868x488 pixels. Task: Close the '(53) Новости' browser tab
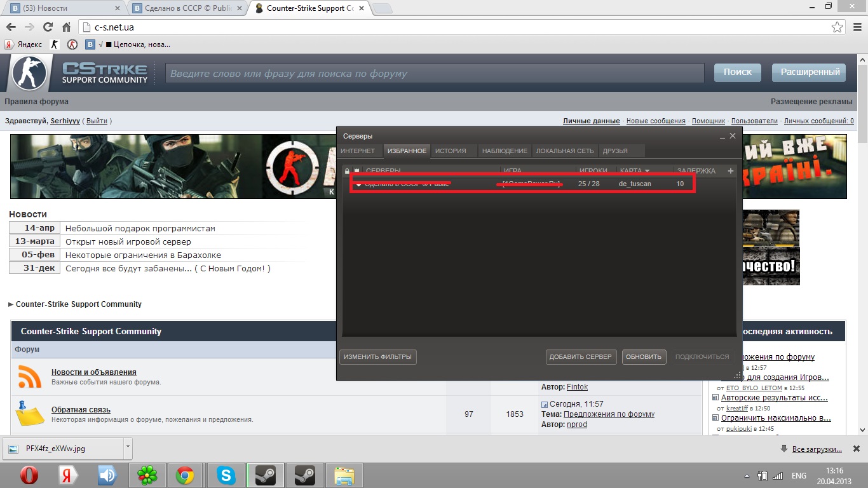tap(118, 8)
